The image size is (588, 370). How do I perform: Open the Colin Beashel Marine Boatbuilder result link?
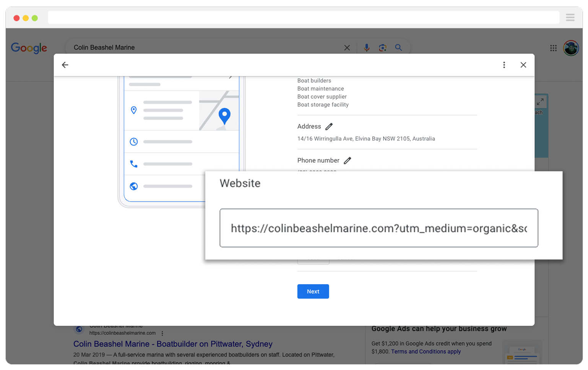[x=173, y=344]
